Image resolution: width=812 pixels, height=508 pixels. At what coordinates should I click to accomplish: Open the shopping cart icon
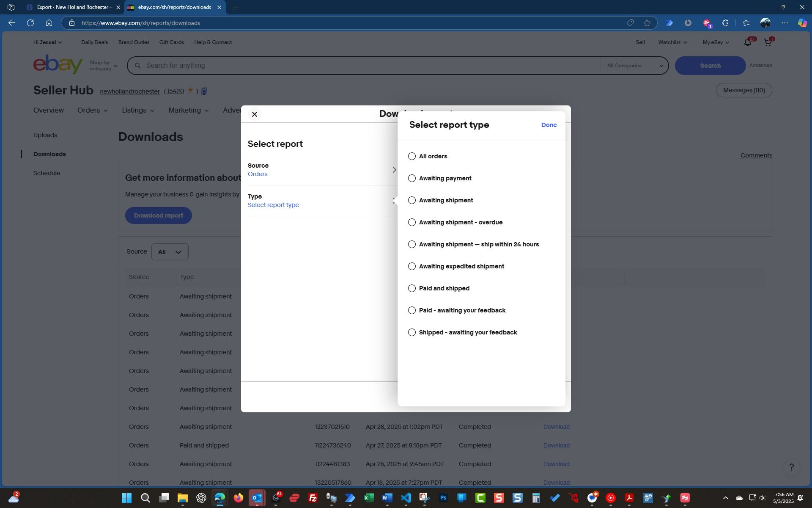pos(767,42)
